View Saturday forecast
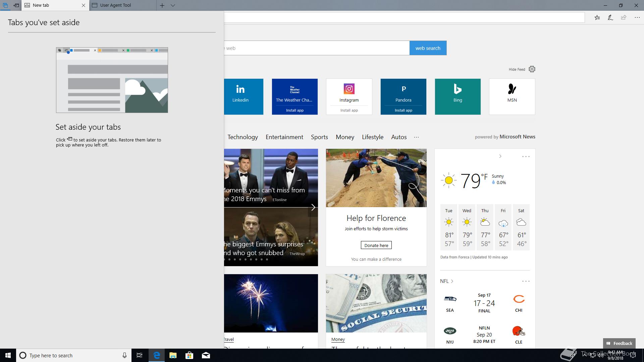 click(521, 227)
